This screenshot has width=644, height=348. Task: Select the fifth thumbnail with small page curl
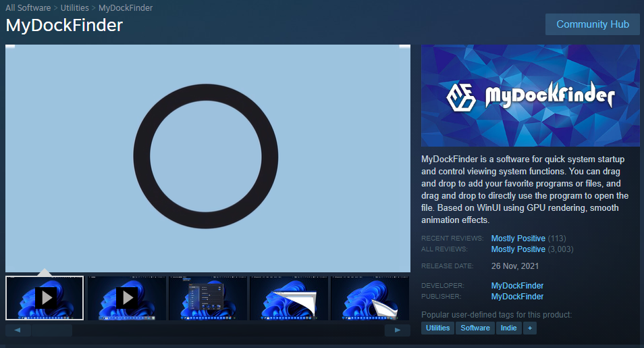point(370,298)
